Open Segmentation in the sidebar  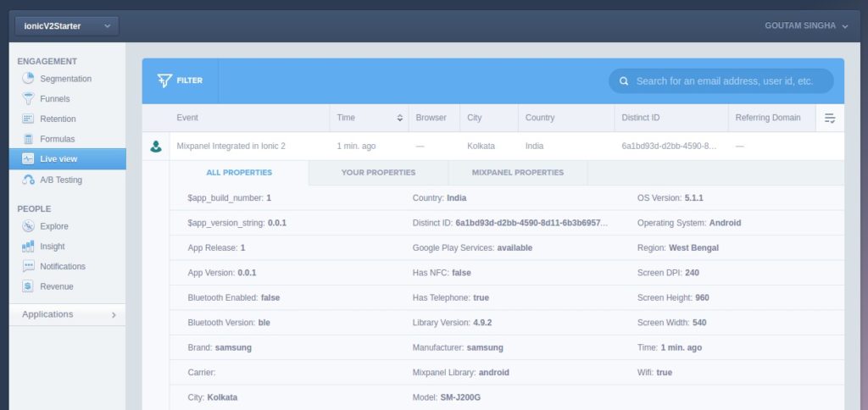point(66,79)
